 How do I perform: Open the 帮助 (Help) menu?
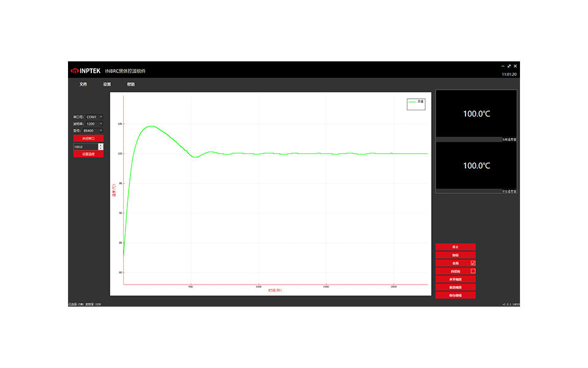(131, 84)
